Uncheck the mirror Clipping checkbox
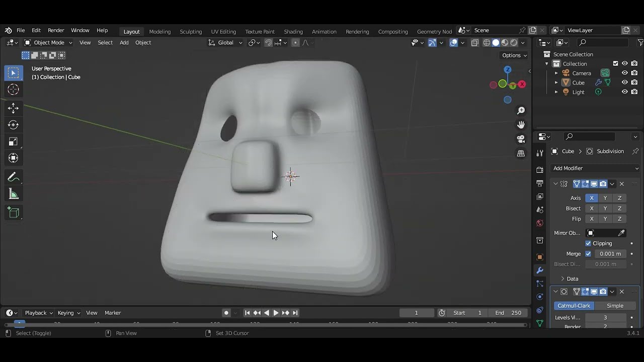Viewport: 644px width, 362px height. pyautogui.click(x=588, y=243)
